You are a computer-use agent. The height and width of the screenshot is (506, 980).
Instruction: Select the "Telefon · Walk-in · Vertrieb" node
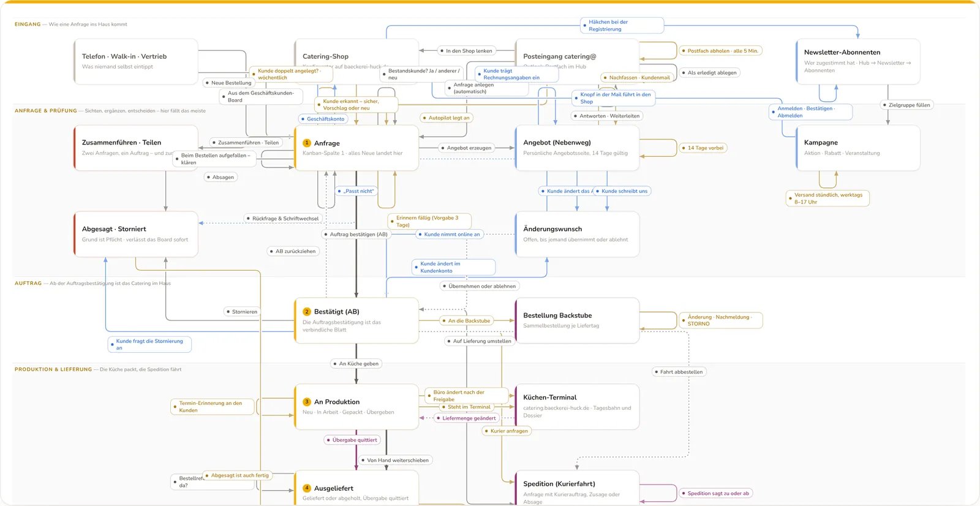135,61
